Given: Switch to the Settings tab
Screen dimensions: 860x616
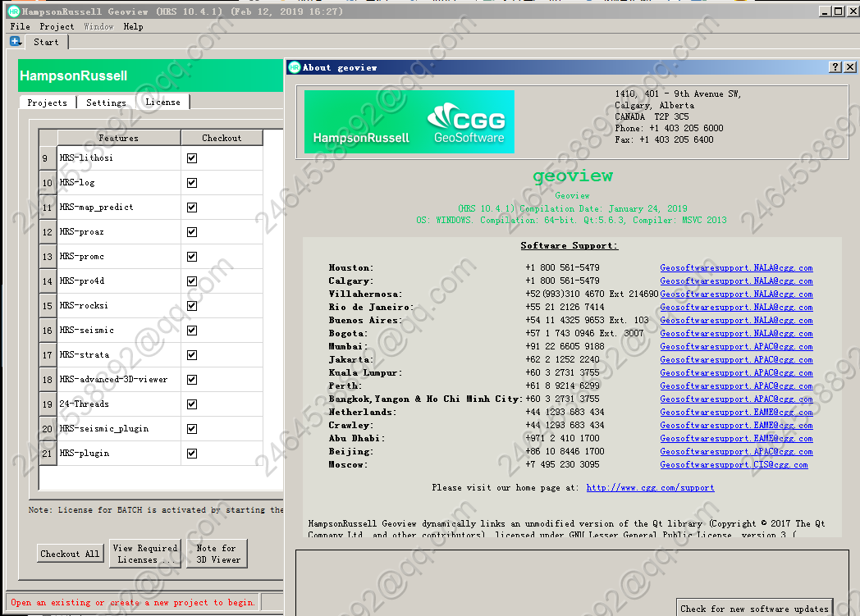Looking at the screenshot, I should coord(106,103).
